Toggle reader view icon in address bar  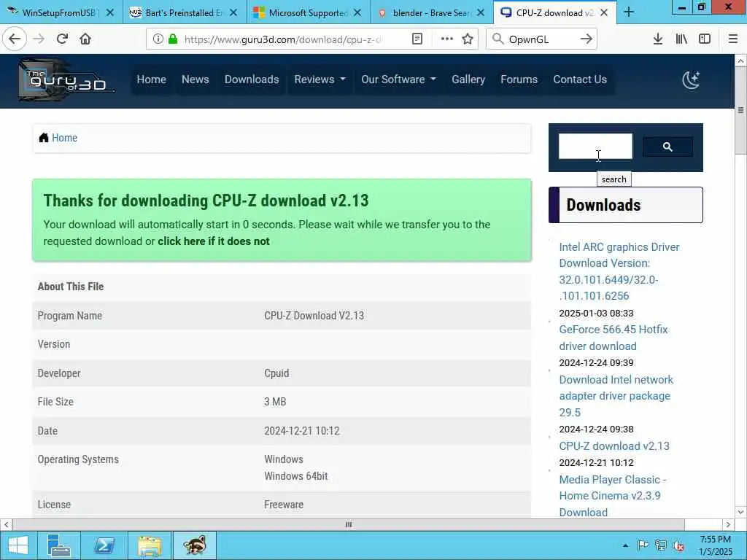[x=417, y=39]
